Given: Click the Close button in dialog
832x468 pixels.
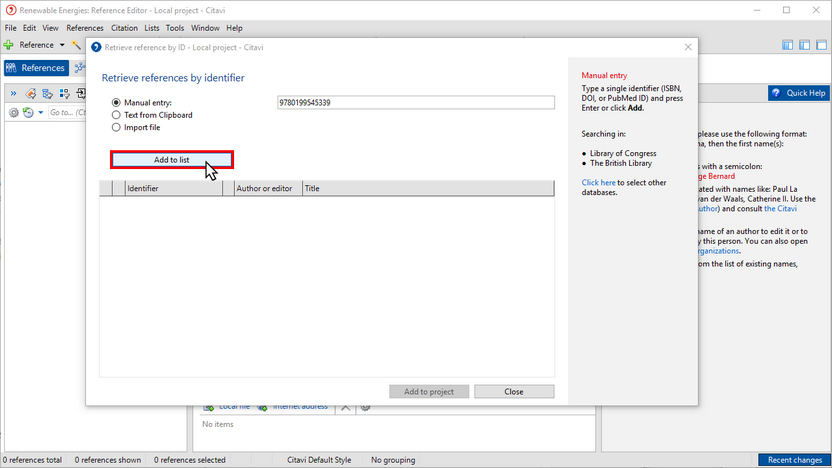Looking at the screenshot, I should tap(514, 392).
